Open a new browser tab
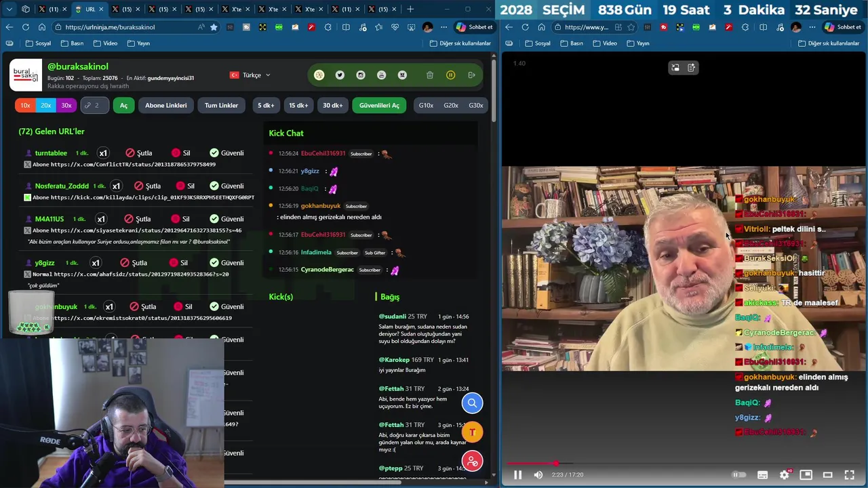868x488 pixels. [410, 9]
